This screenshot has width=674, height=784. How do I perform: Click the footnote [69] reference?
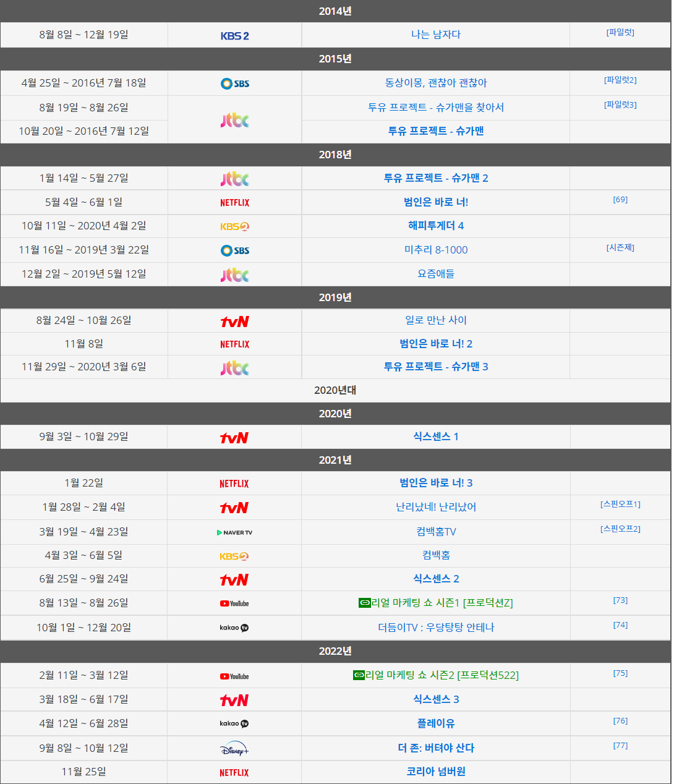coord(620,200)
